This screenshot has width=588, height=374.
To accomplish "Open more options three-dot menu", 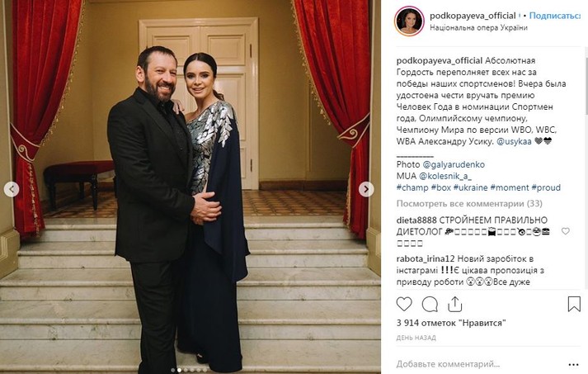I will click(x=573, y=365).
